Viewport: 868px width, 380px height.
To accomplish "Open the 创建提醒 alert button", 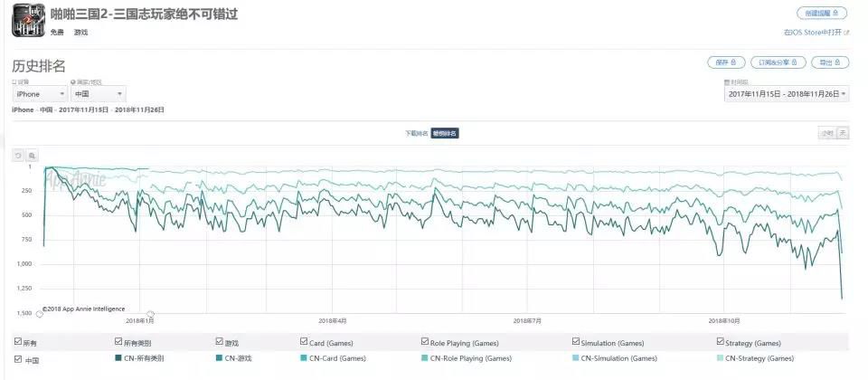I will (x=822, y=13).
